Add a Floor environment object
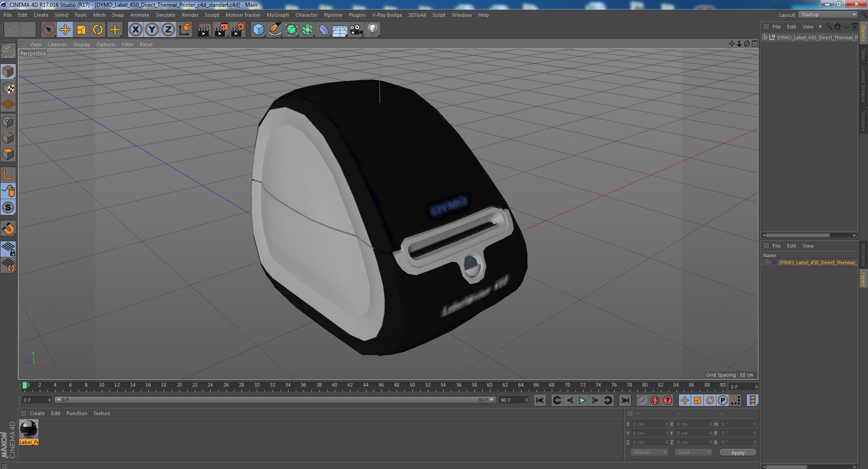Viewport: 868px width, 469px height. 340,30
